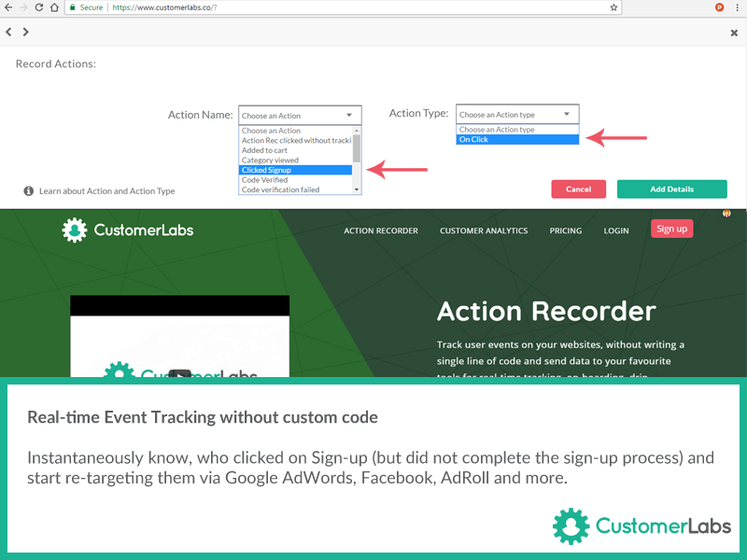Screen dimensions: 747x560
Task: Click recorder next chevron
Action: (x=26, y=32)
